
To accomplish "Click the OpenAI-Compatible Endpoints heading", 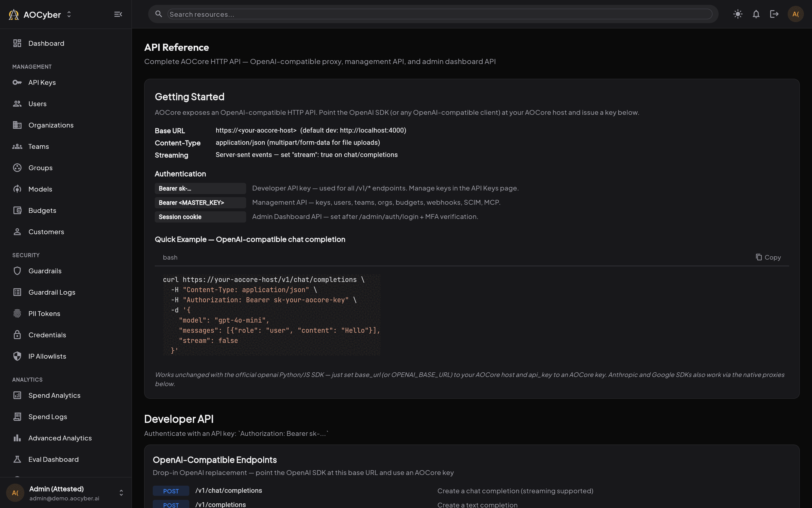I will (x=215, y=460).
